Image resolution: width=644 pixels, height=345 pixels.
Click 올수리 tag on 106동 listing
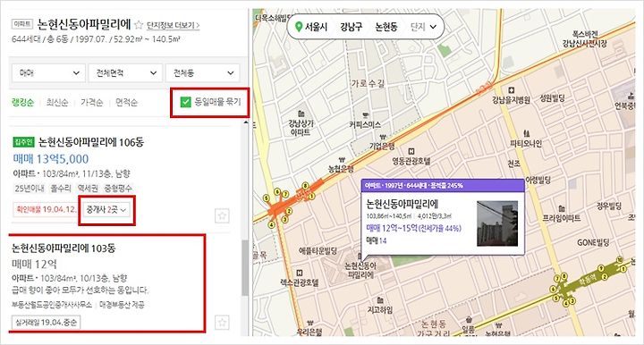pos(61,189)
